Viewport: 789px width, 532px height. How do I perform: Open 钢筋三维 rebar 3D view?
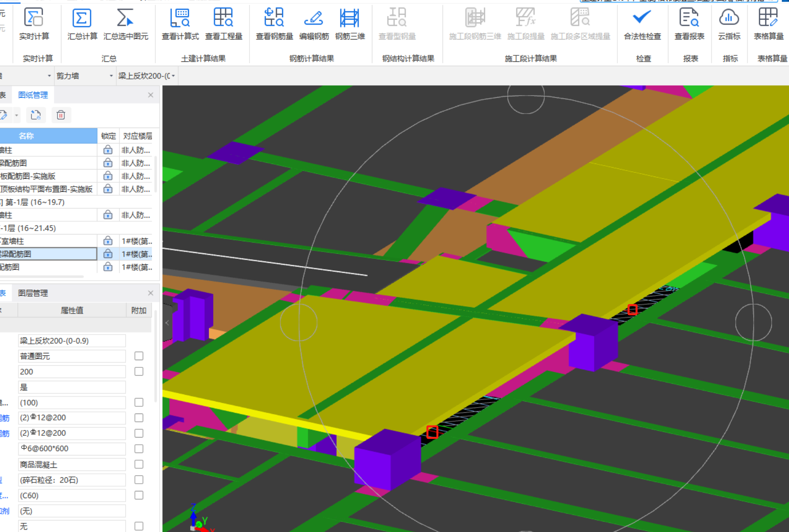tap(350, 24)
